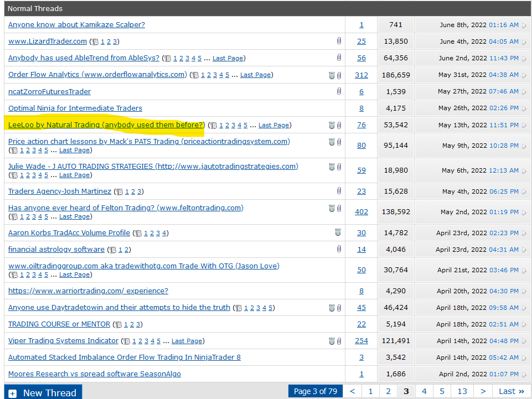Click views count 138,592
Image resolution: width=532 pixels, height=399 pixels.
[396, 212]
